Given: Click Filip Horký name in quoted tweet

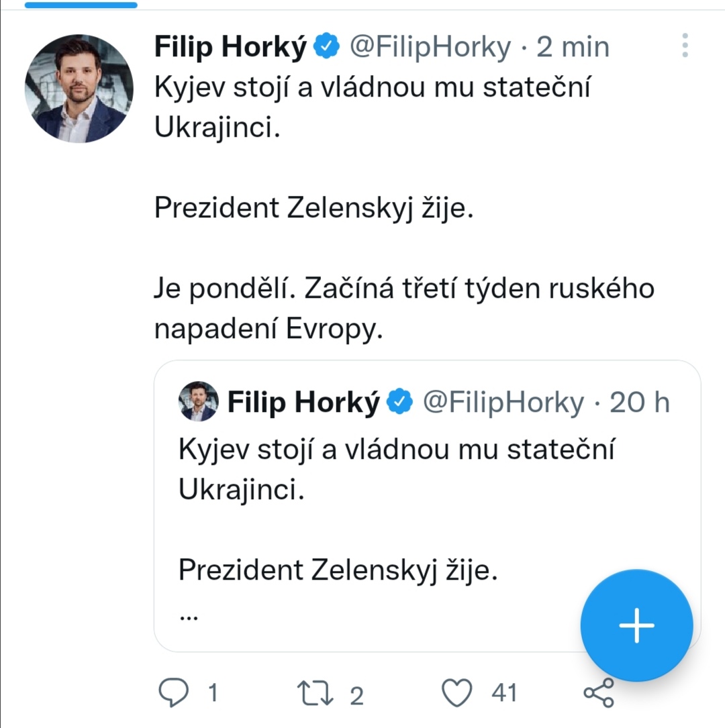Looking at the screenshot, I should coord(303,402).
